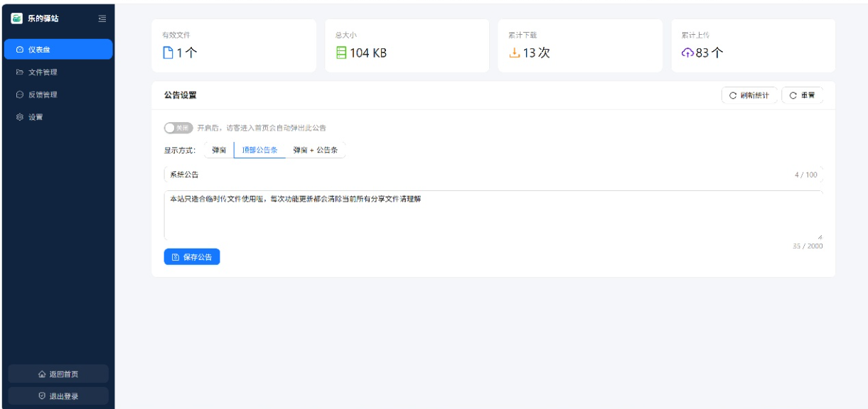Image resolution: width=868 pixels, height=409 pixels.
Task: Click the 累计下载 card label
Action: click(x=523, y=35)
